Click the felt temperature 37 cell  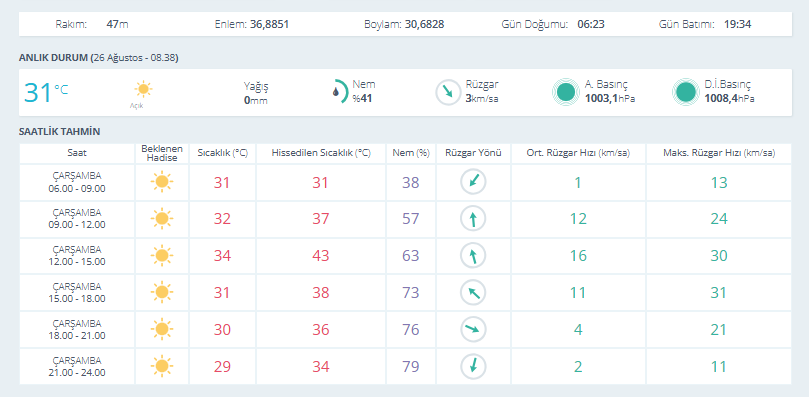point(321,219)
